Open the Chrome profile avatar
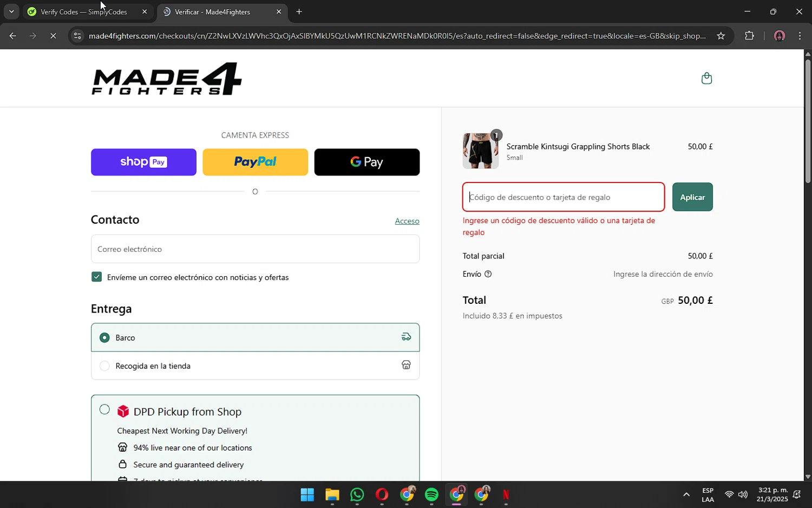The image size is (812, 508). (x=779, y=36)
